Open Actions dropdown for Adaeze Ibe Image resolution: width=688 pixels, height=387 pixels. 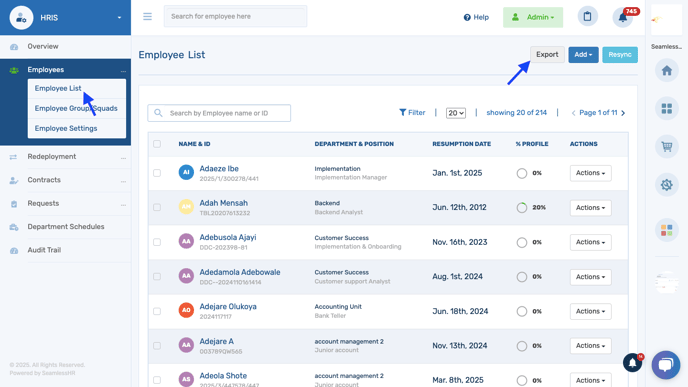590,173
